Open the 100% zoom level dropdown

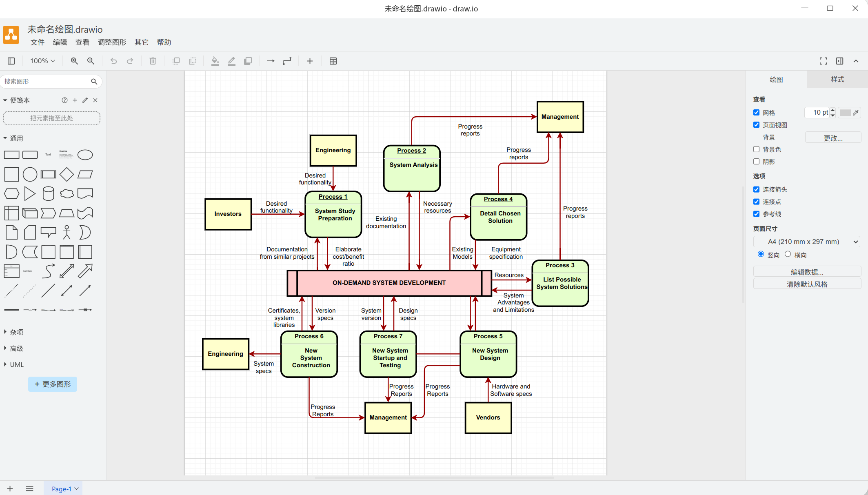pos(42,61)
